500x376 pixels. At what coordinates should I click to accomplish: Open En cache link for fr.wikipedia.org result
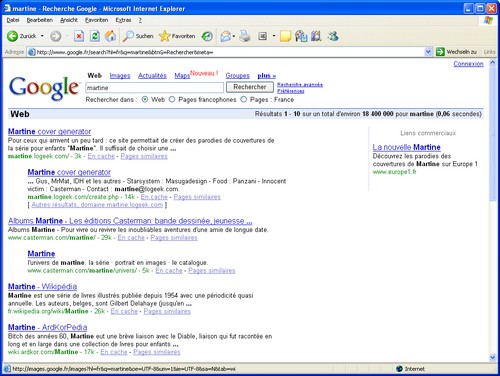124,311
